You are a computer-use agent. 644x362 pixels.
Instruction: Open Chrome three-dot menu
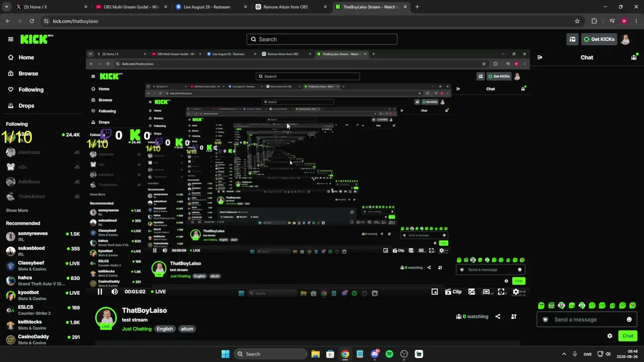point(637,21)
